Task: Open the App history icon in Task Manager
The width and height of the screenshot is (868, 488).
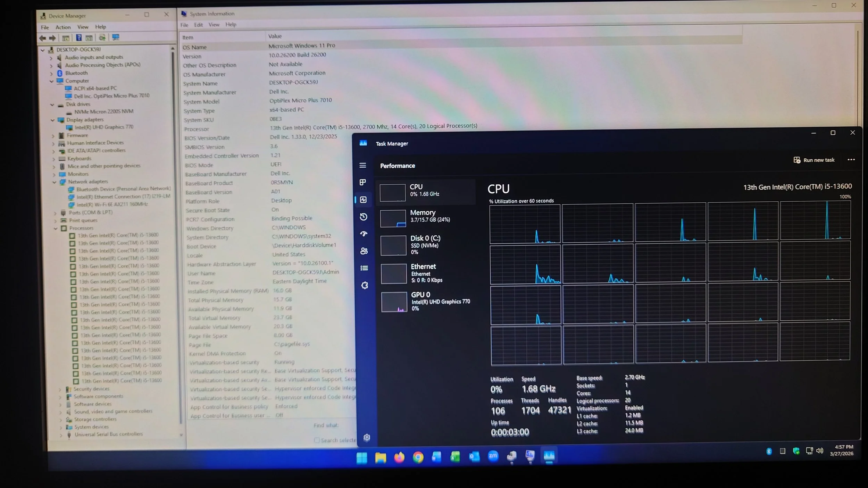Action: coord(364,217)
